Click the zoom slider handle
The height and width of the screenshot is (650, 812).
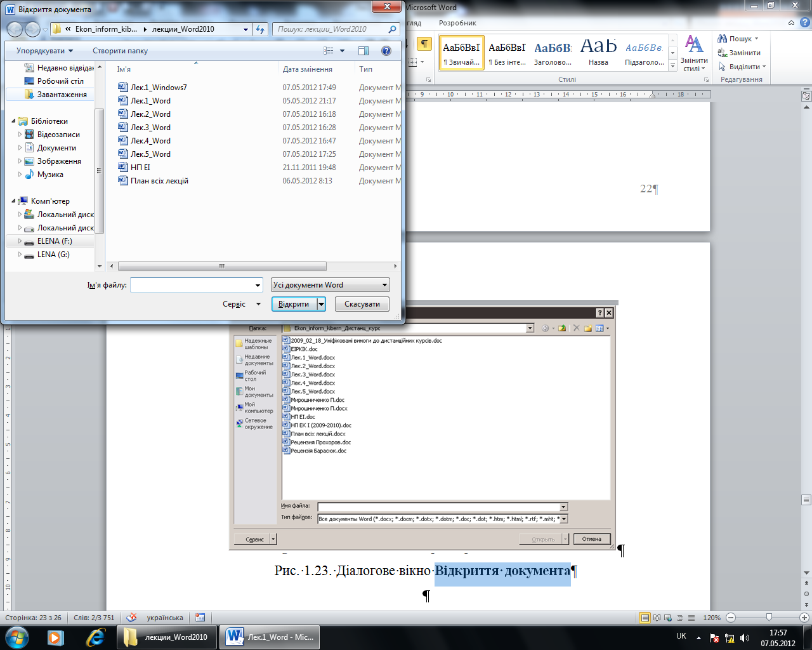[x=769, y=618]
